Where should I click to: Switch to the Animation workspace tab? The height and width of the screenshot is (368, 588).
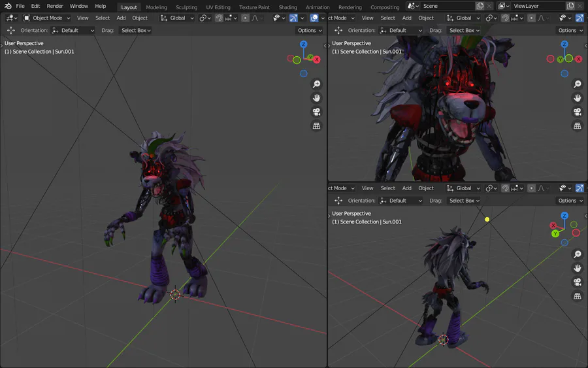[x=318, y=7]
